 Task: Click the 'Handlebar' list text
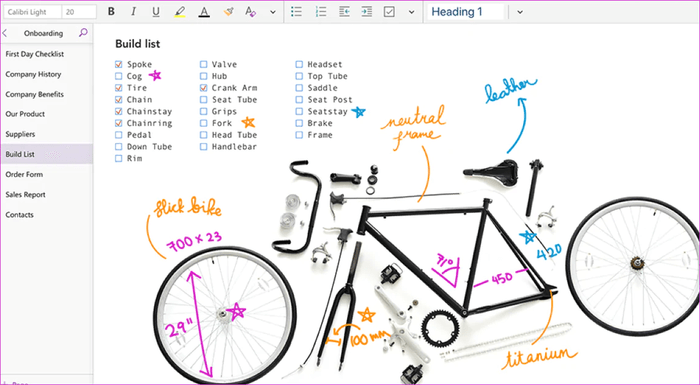[234, 146]
